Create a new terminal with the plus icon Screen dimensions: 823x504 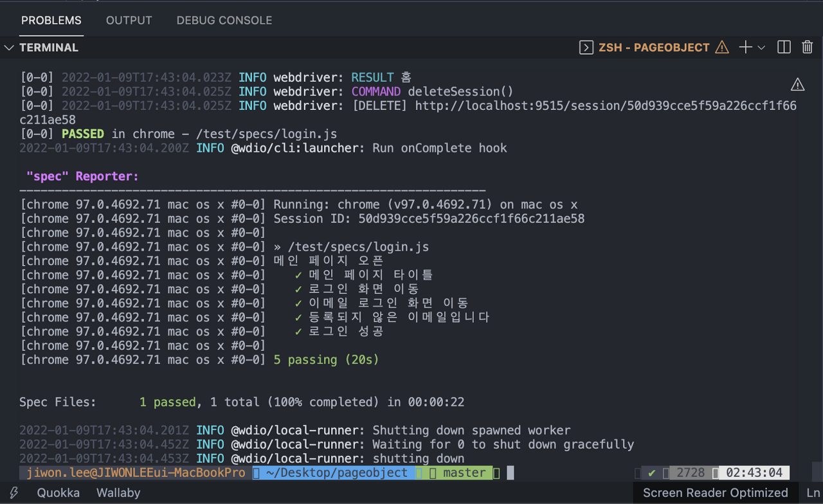tap(745, 47)
